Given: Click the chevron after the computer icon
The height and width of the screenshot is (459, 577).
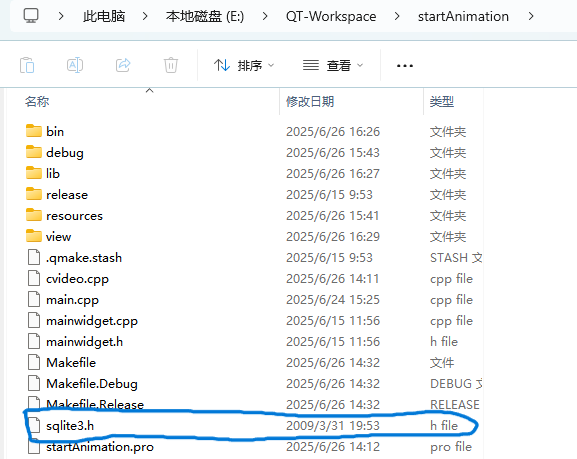Looking at the screenshot, I should tap(61, 16).
